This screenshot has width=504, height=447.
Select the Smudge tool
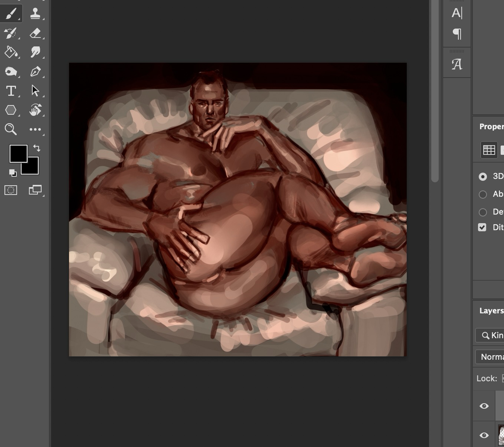pos(35,52)
